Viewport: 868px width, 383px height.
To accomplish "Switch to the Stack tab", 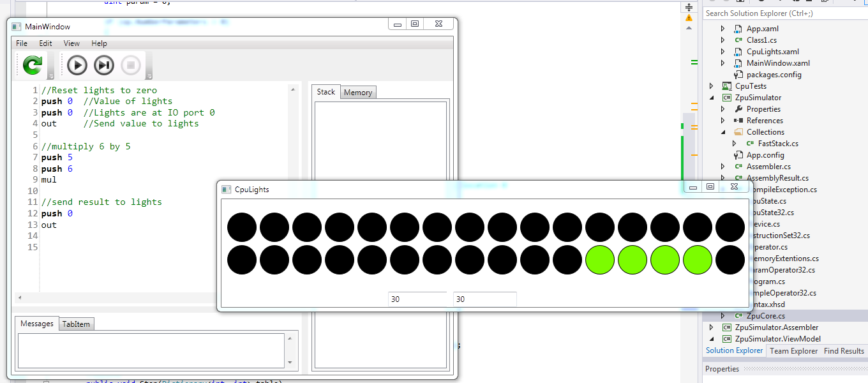I will (326, 92).
